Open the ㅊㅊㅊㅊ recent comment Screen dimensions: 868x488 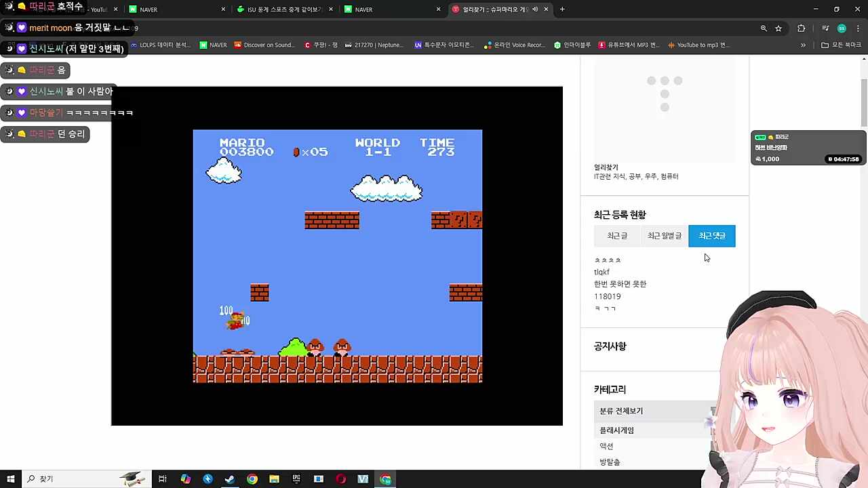[x=608, y=260]
